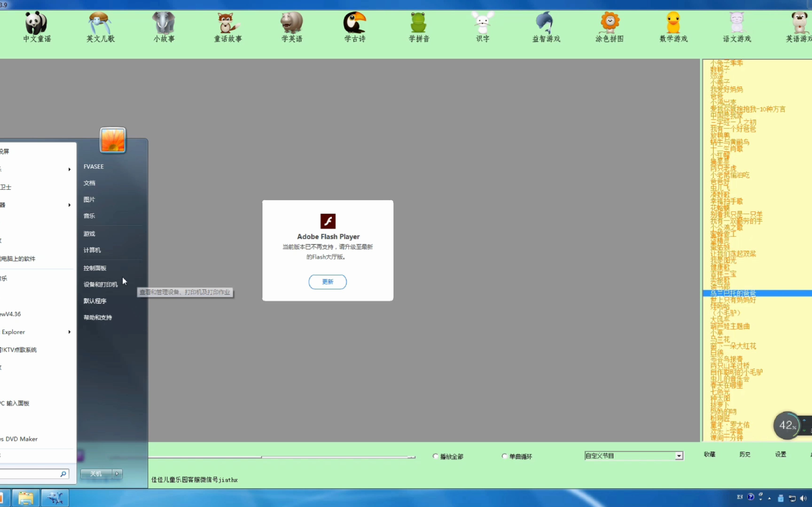Expand the Explorer submenu arrow
Screen dimensions: 812x507
click(70, 332)
